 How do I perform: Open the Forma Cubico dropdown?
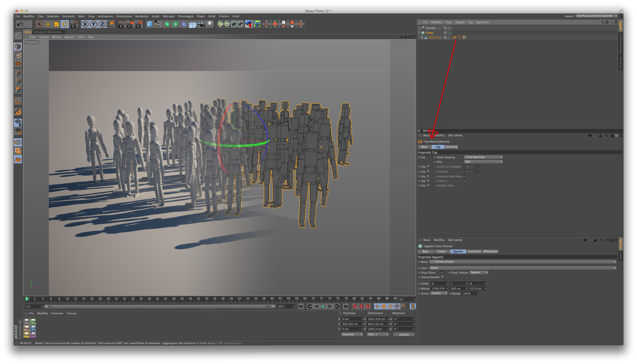click(x=439, y=293)
